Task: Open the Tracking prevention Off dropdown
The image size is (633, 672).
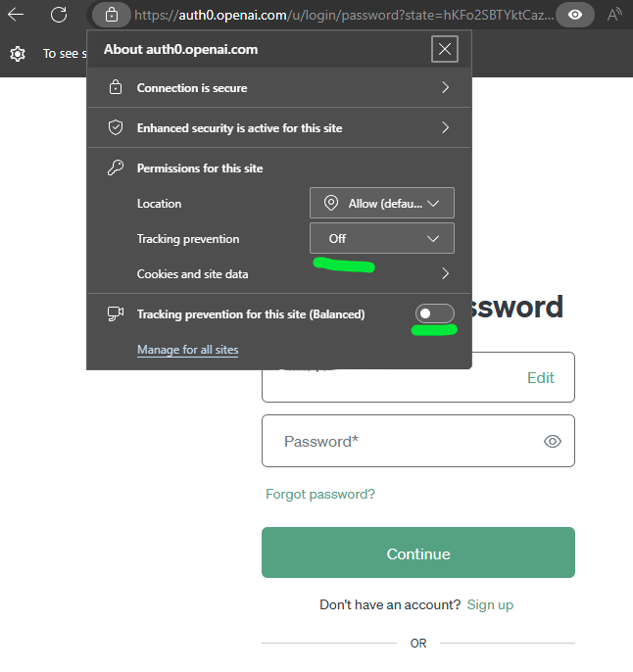Action: point(382,238)
